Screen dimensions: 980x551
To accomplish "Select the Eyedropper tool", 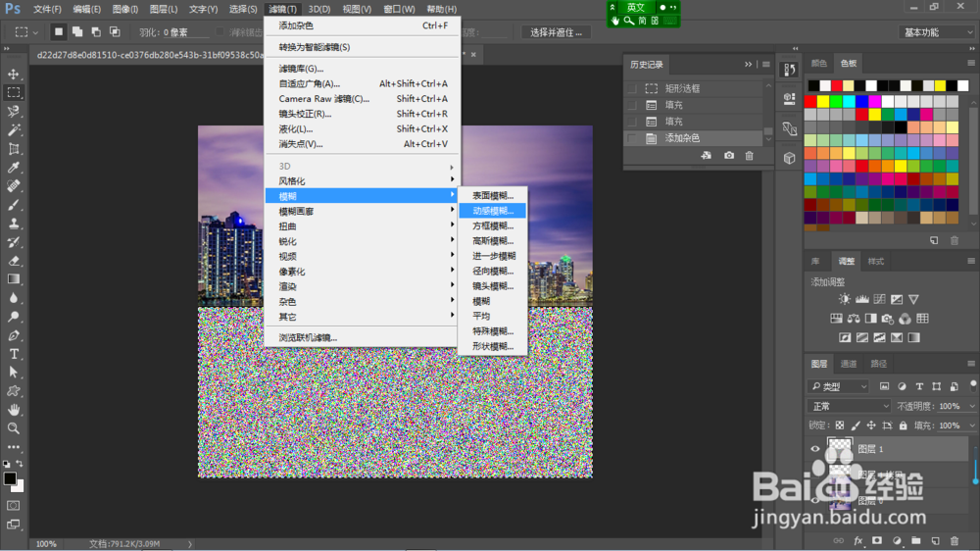I will [x=13, y=167].
